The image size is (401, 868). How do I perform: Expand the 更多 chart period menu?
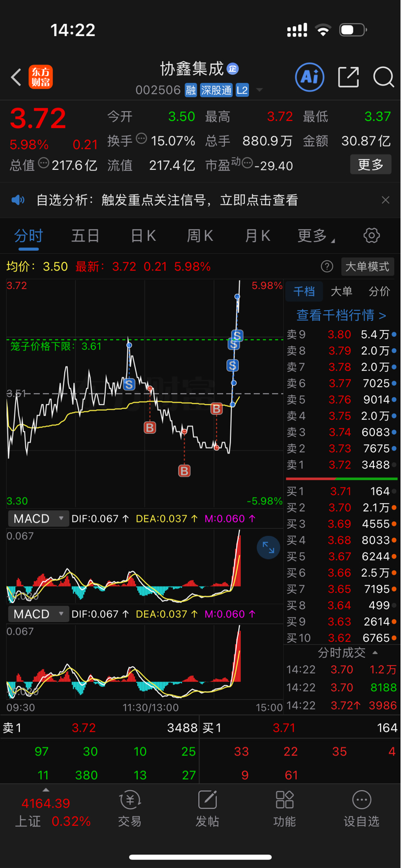pyautogui.click(x=316, y=236)
